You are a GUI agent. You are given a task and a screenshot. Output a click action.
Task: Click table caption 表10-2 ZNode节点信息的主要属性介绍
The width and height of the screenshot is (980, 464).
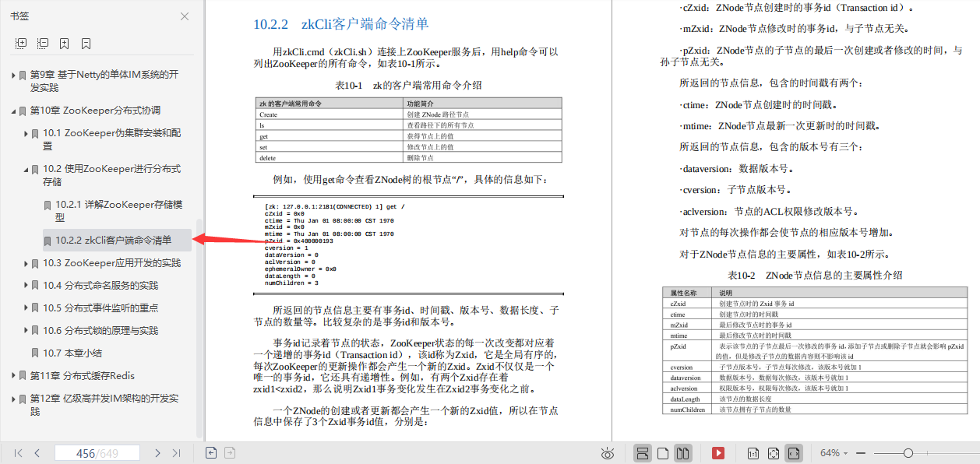[x=815, y=276]
